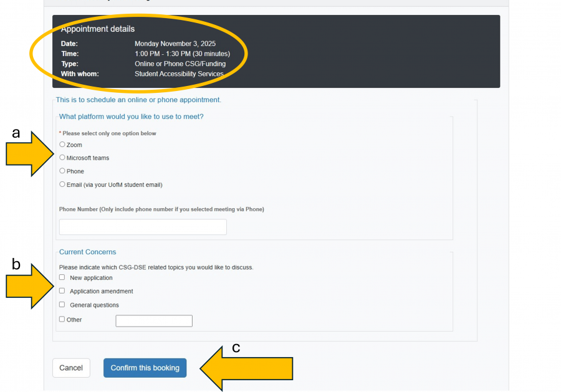
Task: Check the Other concerns checkbox
Action: coord(62,319)
